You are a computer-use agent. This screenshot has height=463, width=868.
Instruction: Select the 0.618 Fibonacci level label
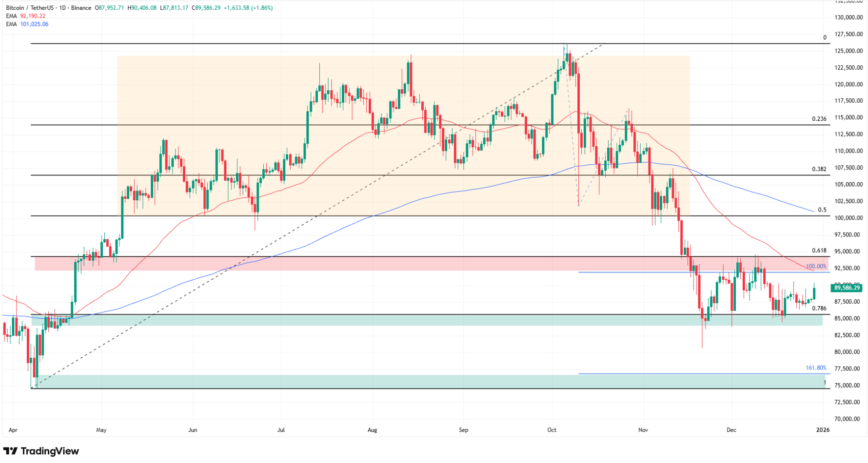pos(820,250)
